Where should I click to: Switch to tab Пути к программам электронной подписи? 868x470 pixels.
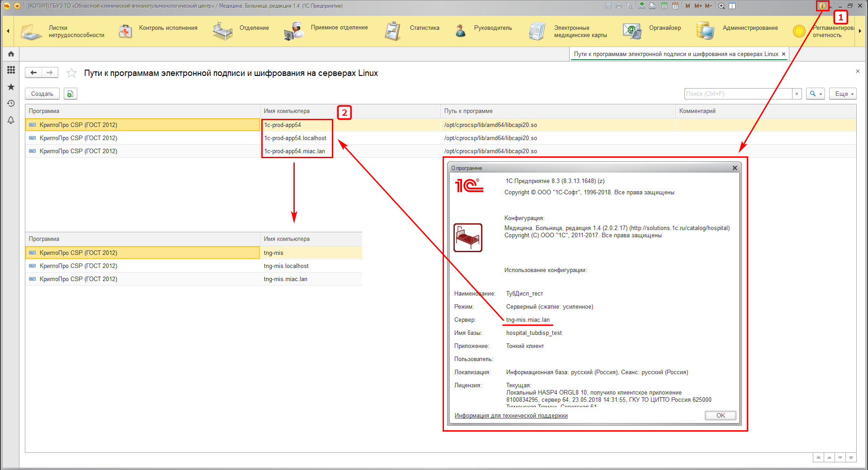coord(676,54)
